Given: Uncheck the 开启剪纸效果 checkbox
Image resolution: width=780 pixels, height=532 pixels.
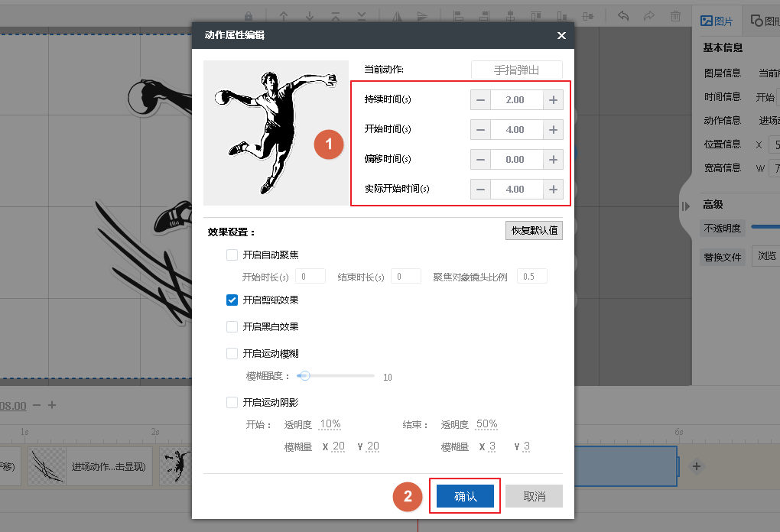Looking at the screenshot, I should coord(232,300).
